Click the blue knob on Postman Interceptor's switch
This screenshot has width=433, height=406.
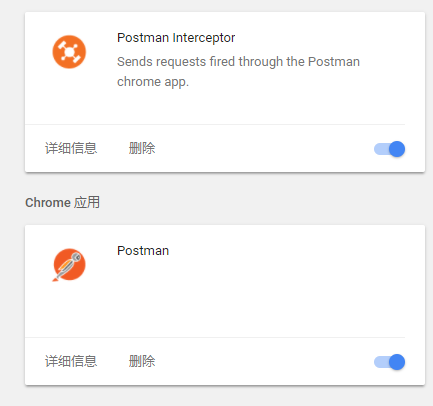pos(397,149)
